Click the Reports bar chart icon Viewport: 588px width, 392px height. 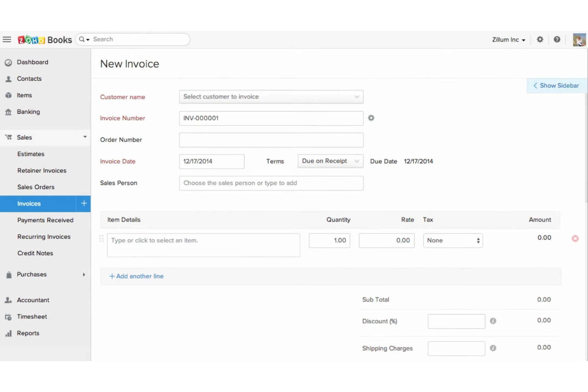pyautogui.click(x=8, y=334)
